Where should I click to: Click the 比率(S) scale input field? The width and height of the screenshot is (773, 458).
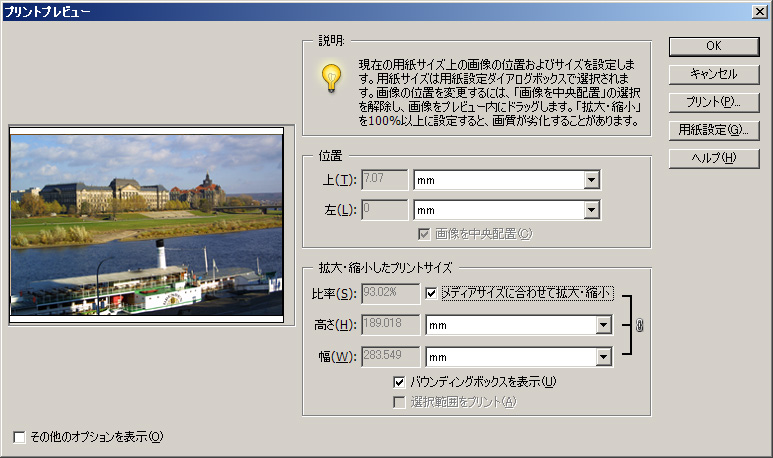[x=390, y=293]
